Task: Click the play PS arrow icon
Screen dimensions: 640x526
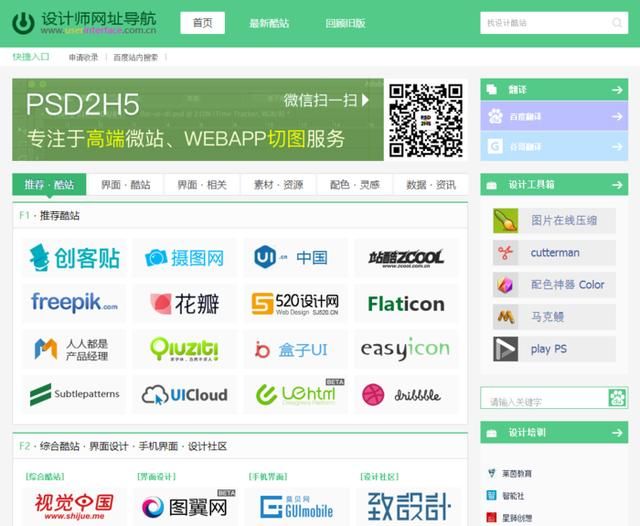Action: pos(505,349)
